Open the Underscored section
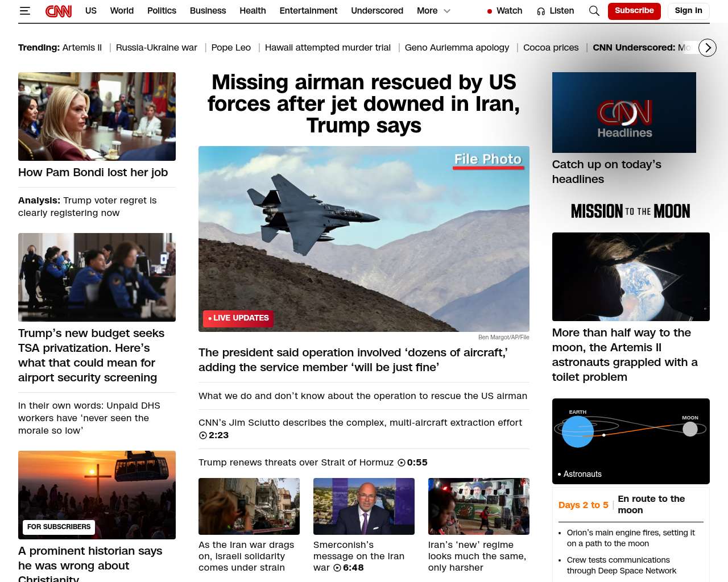This screenshot has height=582, width=728. 377,11
